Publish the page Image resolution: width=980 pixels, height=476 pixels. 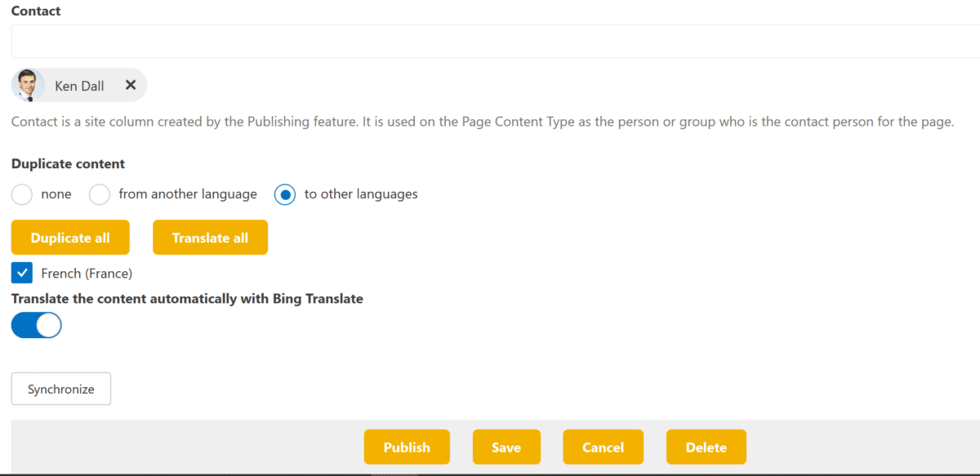tap(407, 447)
